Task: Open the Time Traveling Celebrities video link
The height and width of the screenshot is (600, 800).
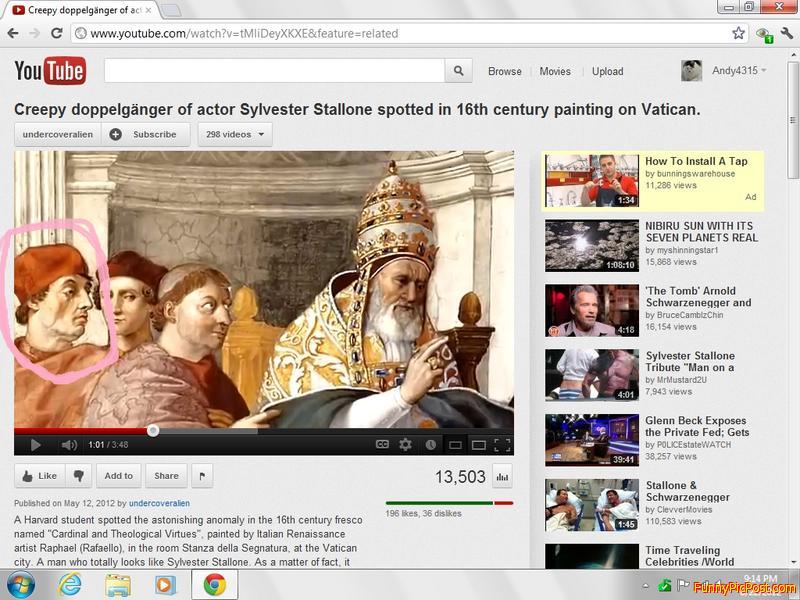Action: coord(689,556)
